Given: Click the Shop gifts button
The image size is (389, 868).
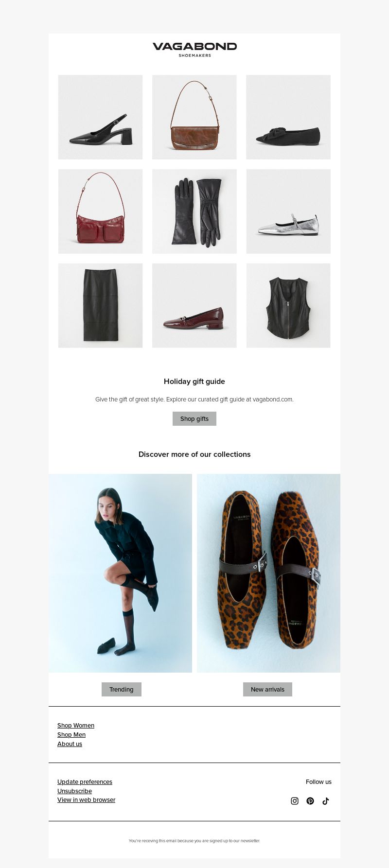Looking at the screenshot, I should [x=194, y=419].
